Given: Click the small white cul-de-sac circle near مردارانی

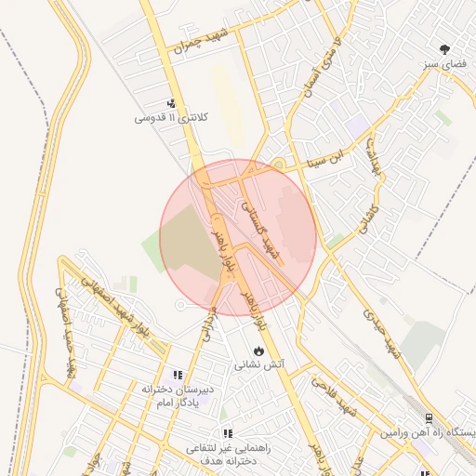Looking at the screenshot, I should tap(180, 305).
